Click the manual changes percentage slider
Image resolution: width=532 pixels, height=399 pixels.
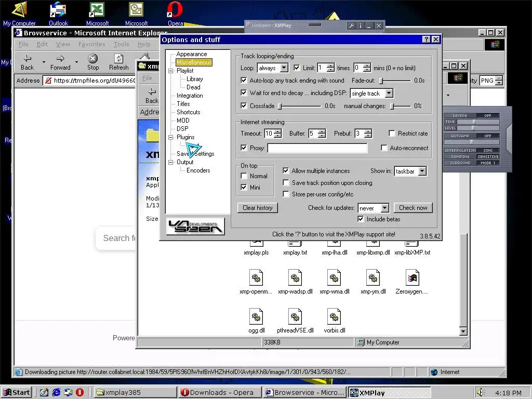tap(401, 106)
